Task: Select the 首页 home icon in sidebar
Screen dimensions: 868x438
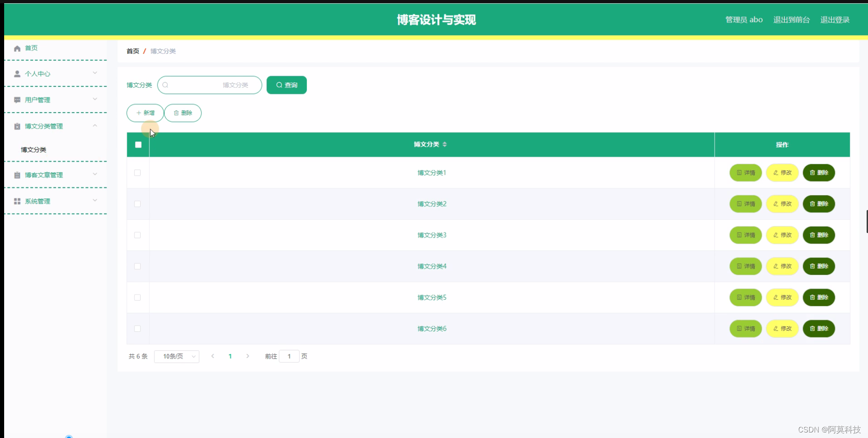Action: [x=17, y=48]
